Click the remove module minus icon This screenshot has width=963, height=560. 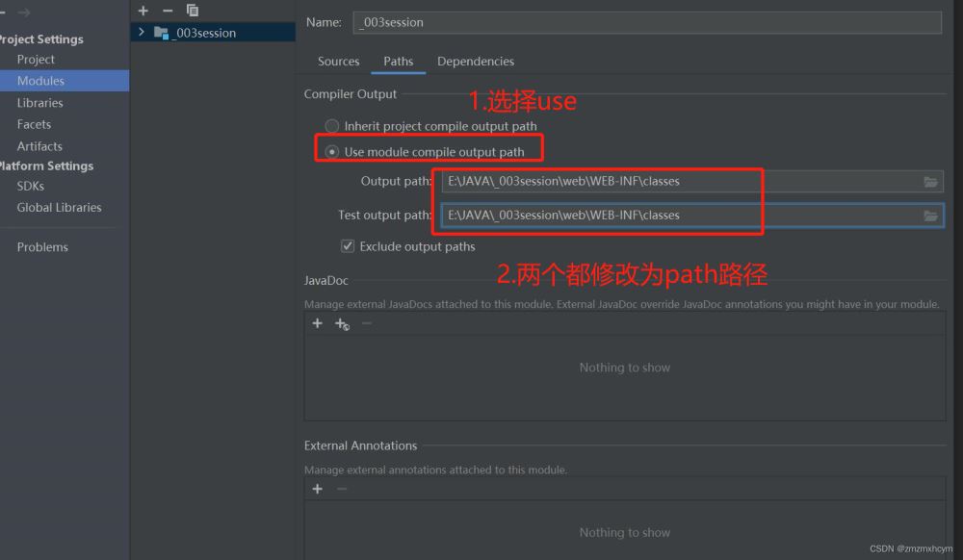[x=168, y=11]
